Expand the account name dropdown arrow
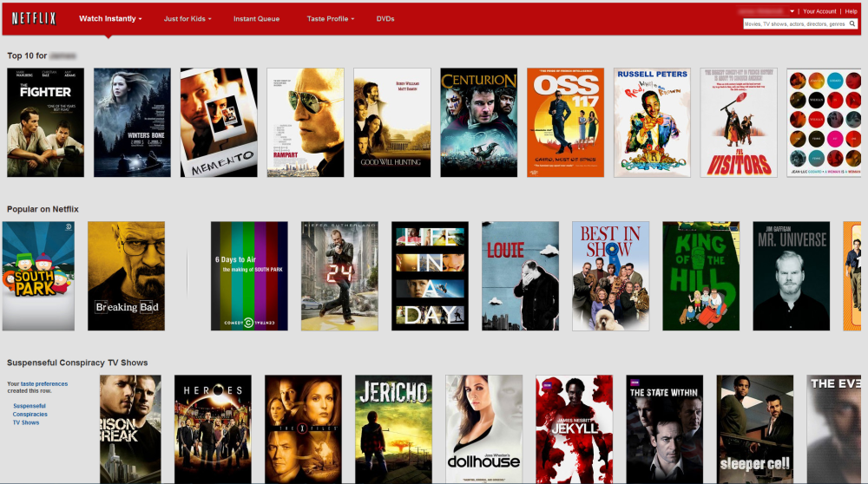The image size is (868, 484). [792, 11]
